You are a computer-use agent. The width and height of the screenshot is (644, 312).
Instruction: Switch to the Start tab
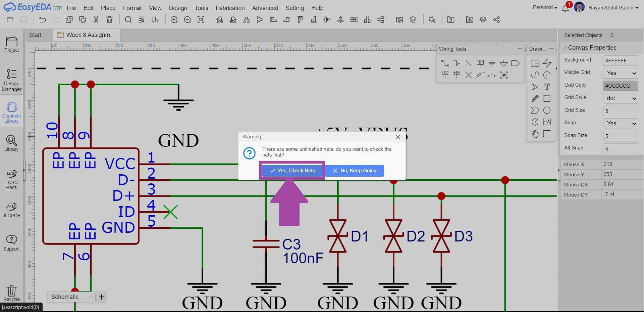(35, 35)
